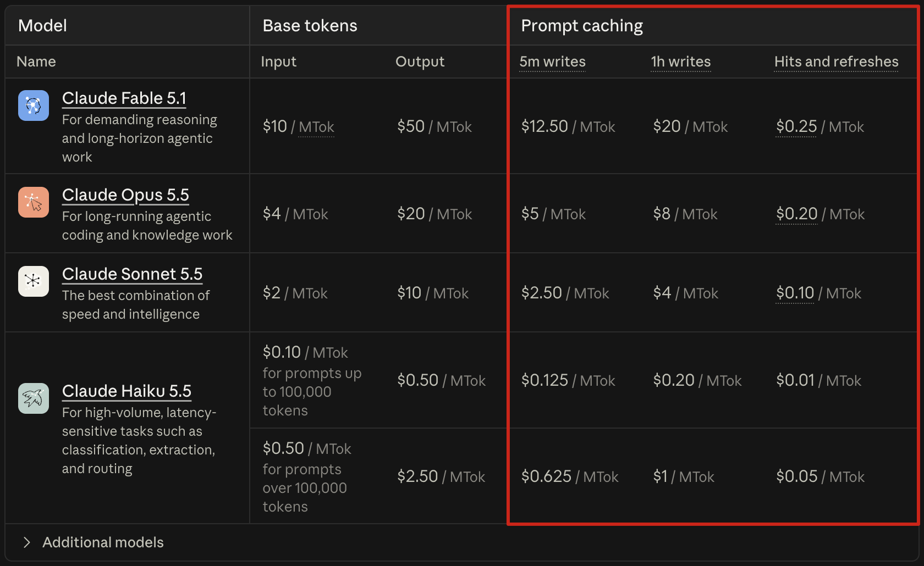Click the $0.01 / MTok hits price
The image size is (924, 566).
point(819,381)
